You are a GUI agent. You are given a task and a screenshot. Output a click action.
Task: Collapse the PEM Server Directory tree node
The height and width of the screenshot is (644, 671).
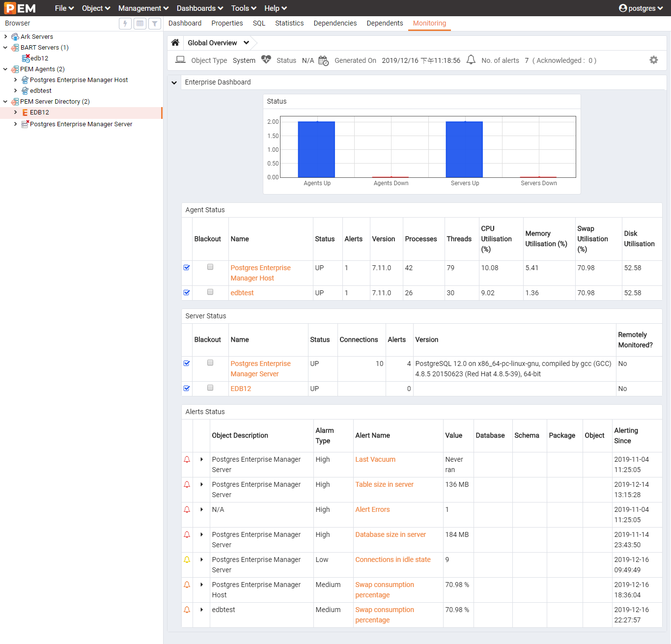pyautogui.click(x=5, y=102)
